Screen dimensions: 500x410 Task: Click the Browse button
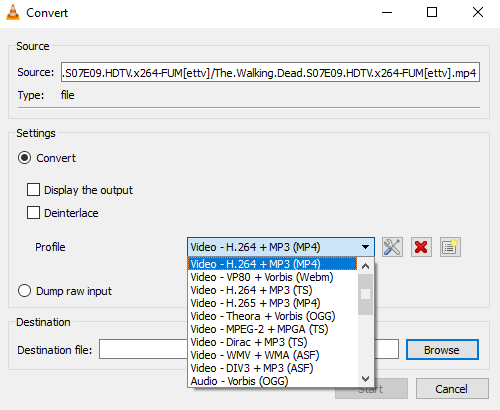coord(442,350)
